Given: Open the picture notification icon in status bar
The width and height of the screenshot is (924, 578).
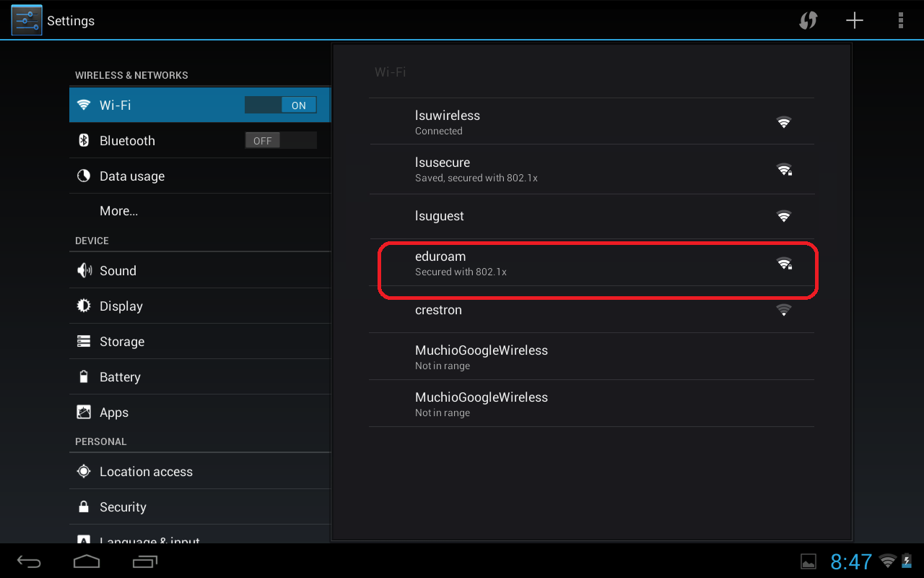Looking at the screenshot, I should click(x=808, y=561).
